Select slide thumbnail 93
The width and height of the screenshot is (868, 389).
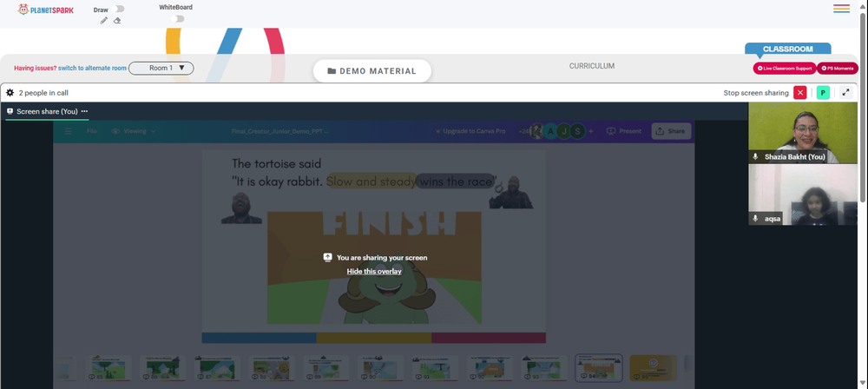[x=544, y=368]
